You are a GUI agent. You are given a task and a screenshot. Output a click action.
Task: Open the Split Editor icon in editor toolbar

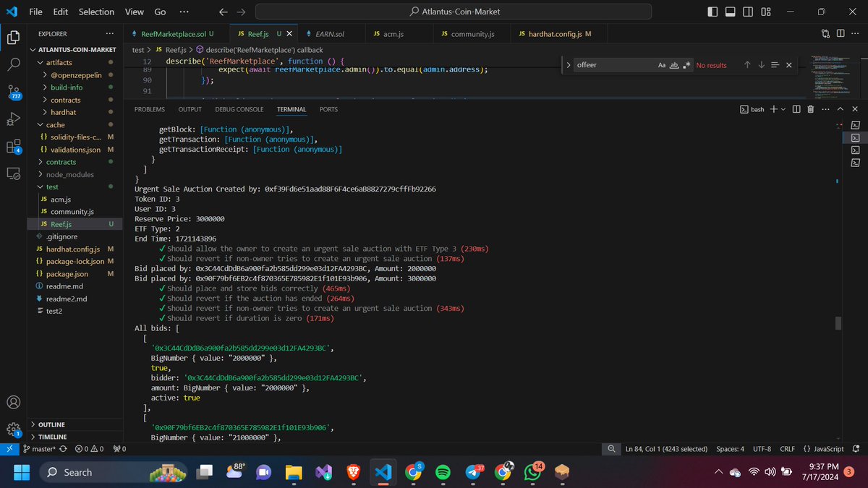point(841,33)
